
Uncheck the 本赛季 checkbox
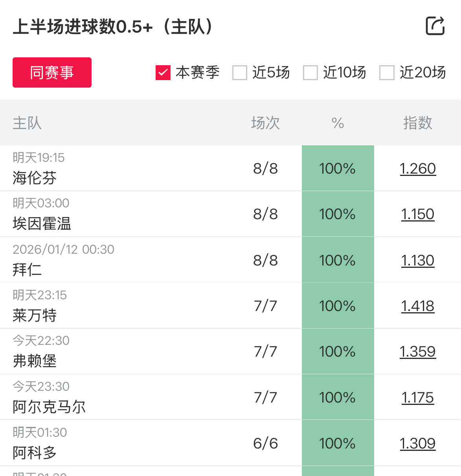pos(163,73)
